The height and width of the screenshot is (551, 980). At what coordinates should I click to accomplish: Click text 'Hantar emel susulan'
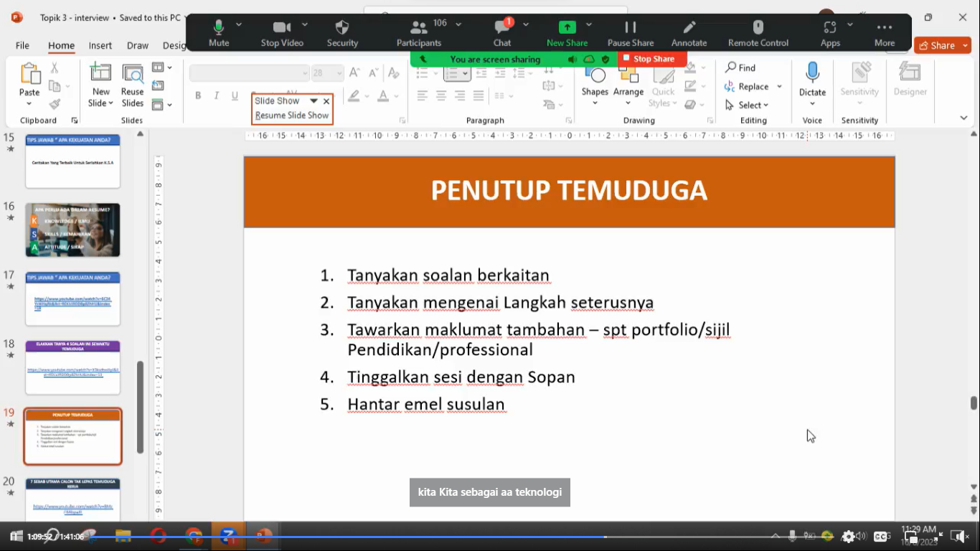[x=426, y=404]
